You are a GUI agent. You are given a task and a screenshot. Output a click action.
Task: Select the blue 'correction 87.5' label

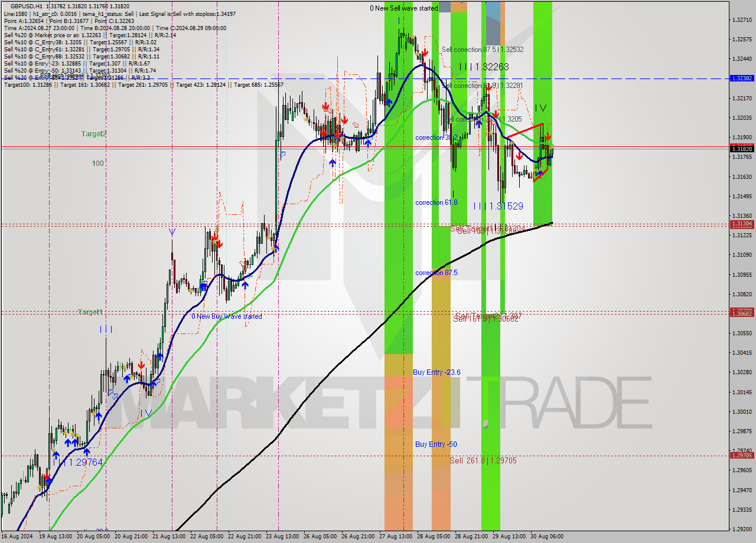coord(436,273)
